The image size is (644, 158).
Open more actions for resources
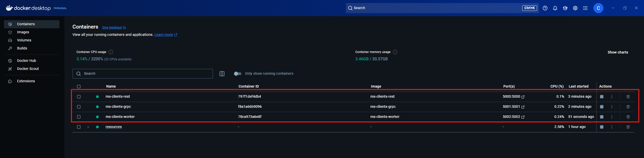tap(612, 127)
